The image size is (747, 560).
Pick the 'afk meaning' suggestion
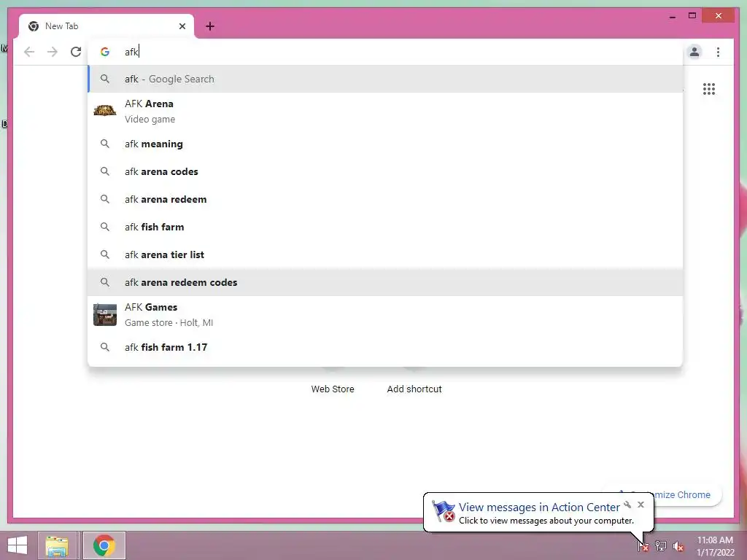click(x=385, y=144)
